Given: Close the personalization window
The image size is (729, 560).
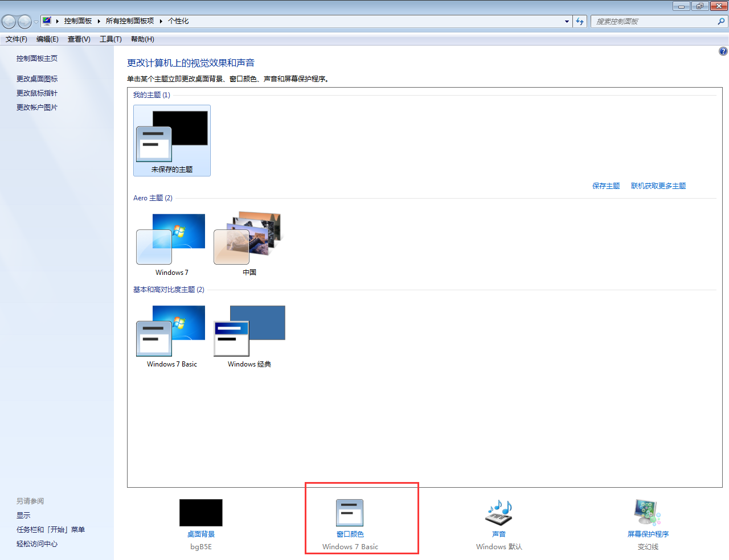Looking at the screenshot, I should (719, 6).
